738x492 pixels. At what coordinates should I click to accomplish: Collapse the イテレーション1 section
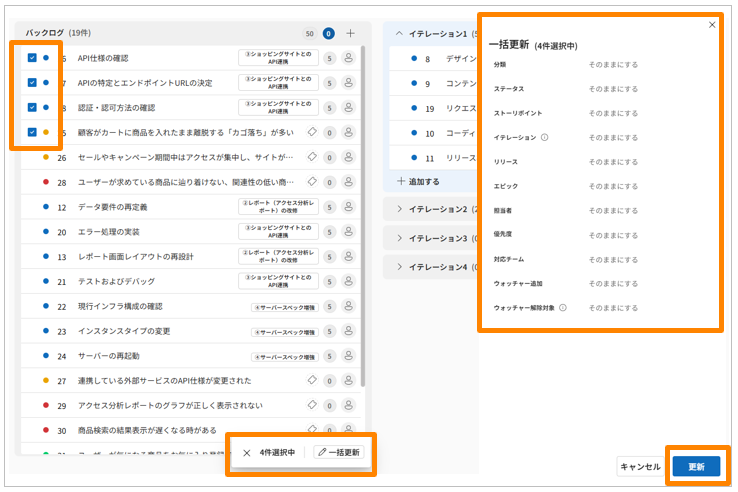pos(400,33)
